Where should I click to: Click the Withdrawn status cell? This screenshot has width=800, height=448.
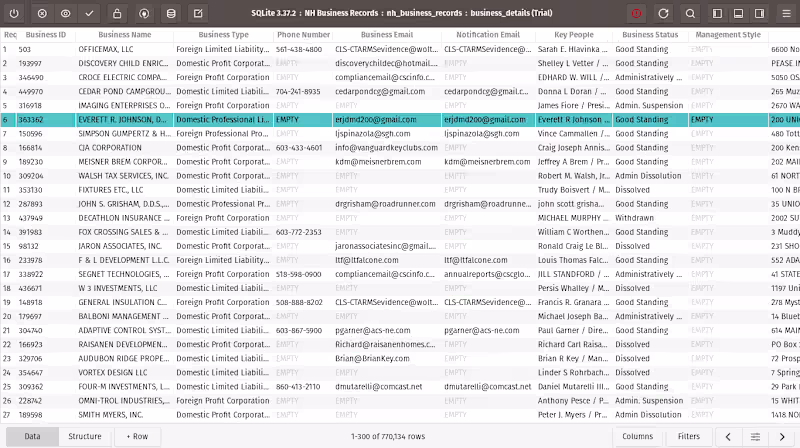point(650,218)
